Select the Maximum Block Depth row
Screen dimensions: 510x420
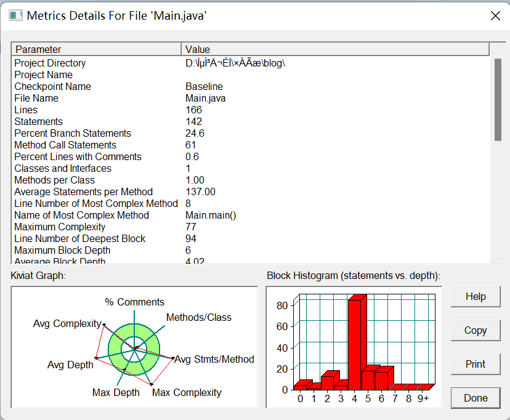coord(251,250)
